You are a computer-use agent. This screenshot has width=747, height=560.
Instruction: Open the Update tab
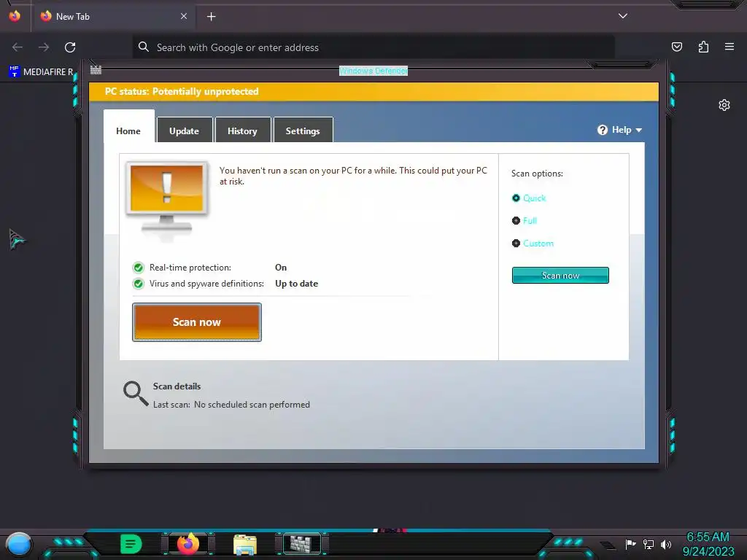point(185,130)
